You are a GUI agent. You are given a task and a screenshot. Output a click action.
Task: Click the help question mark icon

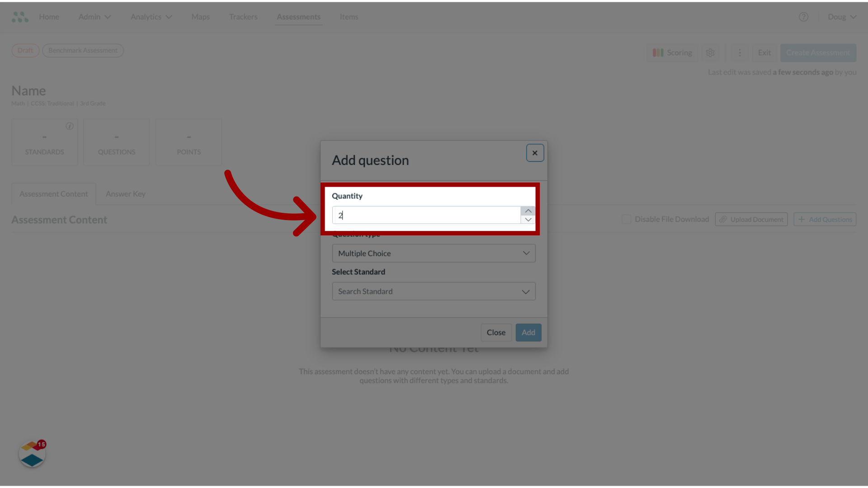804,17
